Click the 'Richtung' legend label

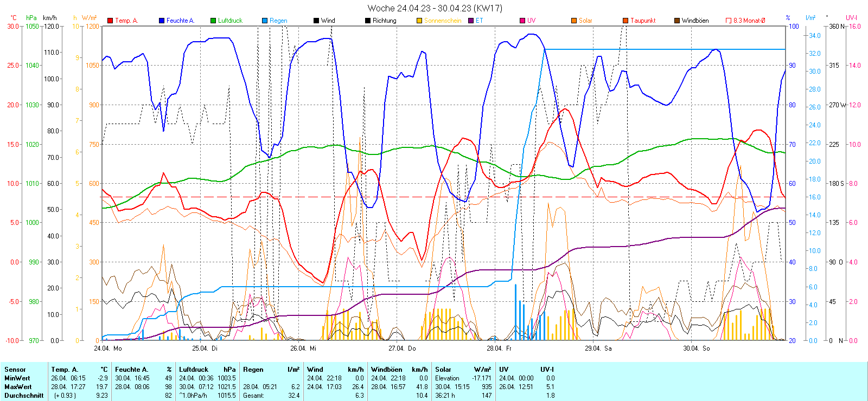tap(385, 21)
